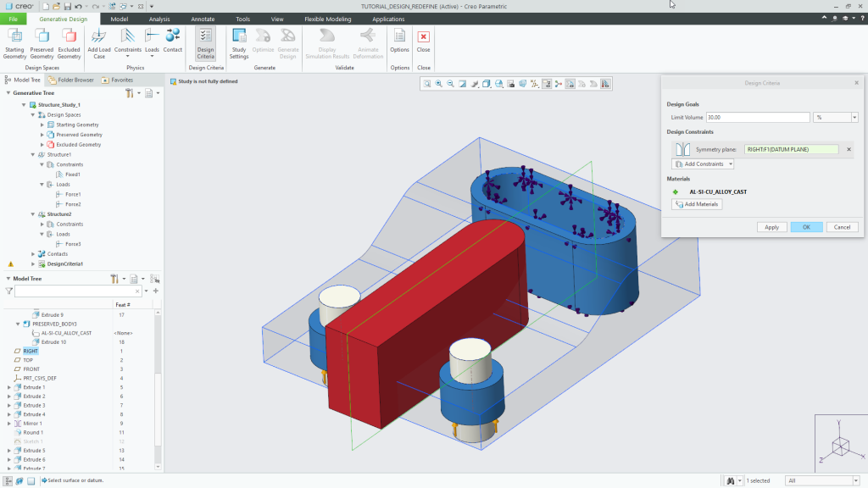Click the Find binoculars icon in status bar
Screen dimensions: 868x488
point(731,480)
